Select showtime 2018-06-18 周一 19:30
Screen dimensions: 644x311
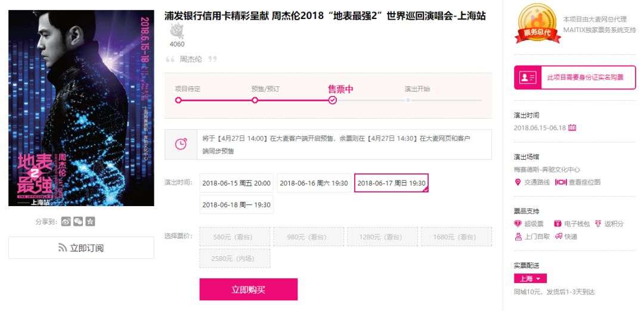(237, 204)
